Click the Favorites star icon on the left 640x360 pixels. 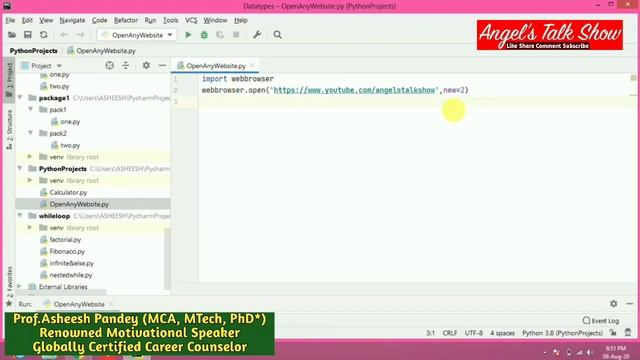(9, 304)
